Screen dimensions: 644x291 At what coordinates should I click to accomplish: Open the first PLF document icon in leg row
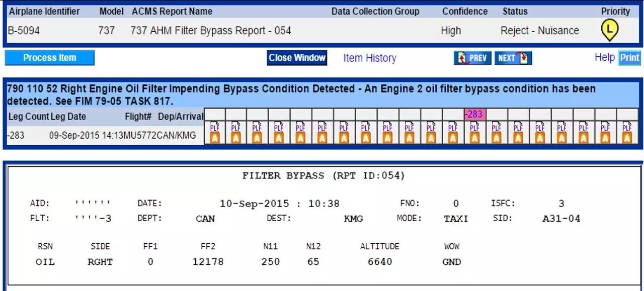click(x=214, y=128)
